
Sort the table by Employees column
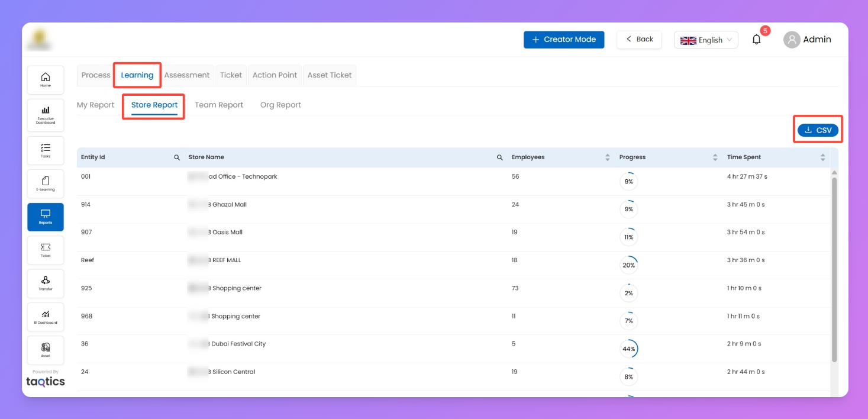607,157
